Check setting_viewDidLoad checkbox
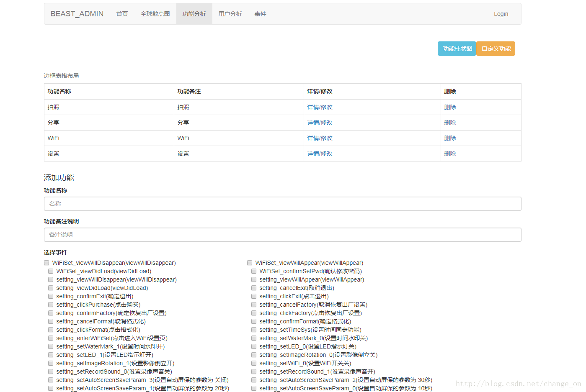Screen dimensions: 586x392 (x=51, y=288)
